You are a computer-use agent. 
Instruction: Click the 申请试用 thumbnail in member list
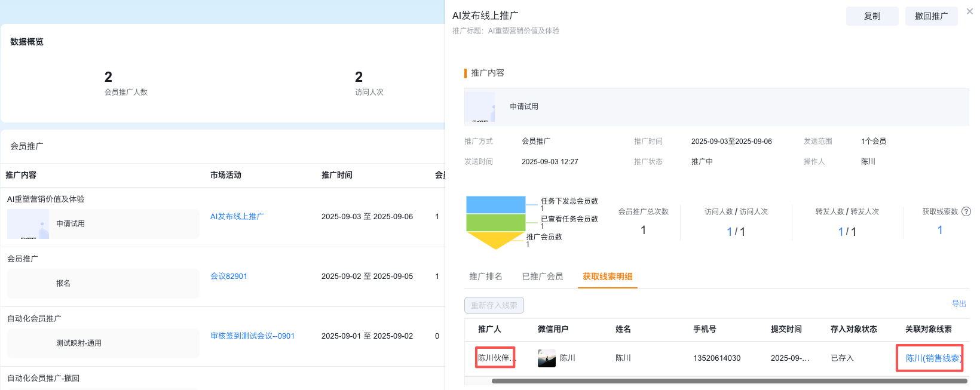[x=27, y=224]
